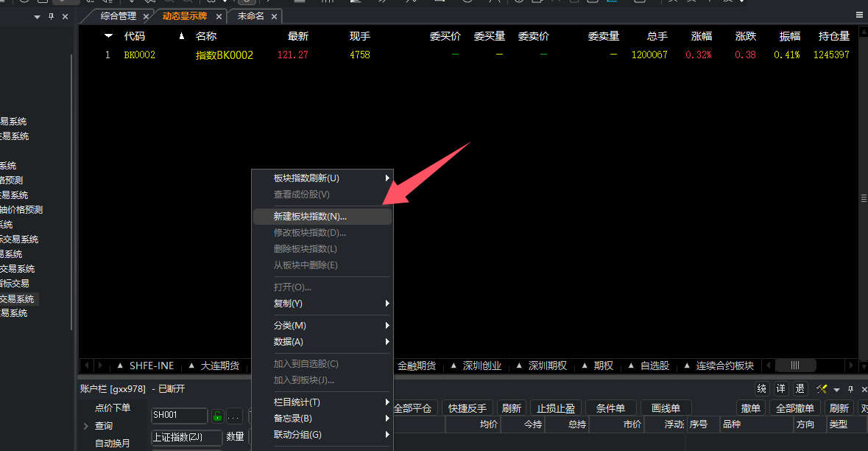Screen dimensions: 868x451
Task: Expand the 联动分组(G) submenu
Action: (x=387, y=435)
